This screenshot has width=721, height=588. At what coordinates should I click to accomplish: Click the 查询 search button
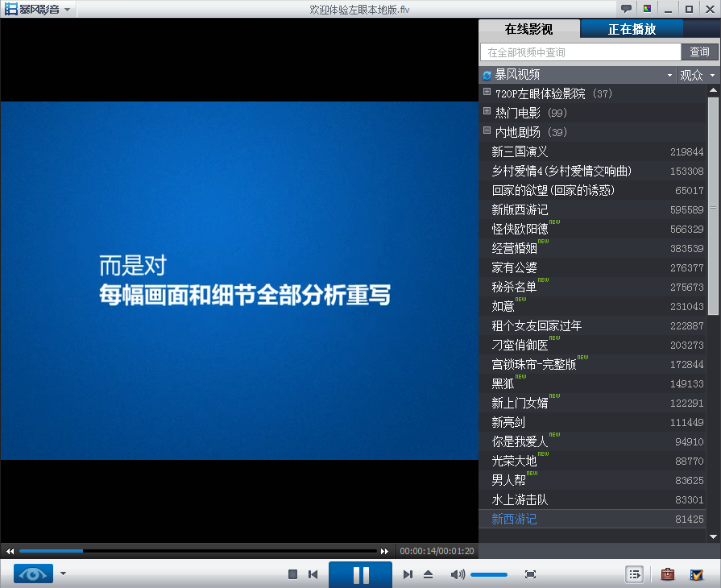coord(699,52)
